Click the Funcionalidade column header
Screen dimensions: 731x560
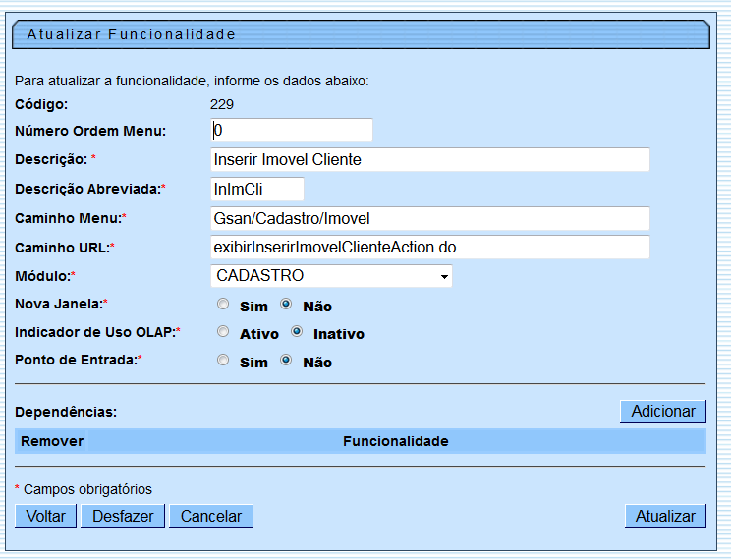pos(395,441)
